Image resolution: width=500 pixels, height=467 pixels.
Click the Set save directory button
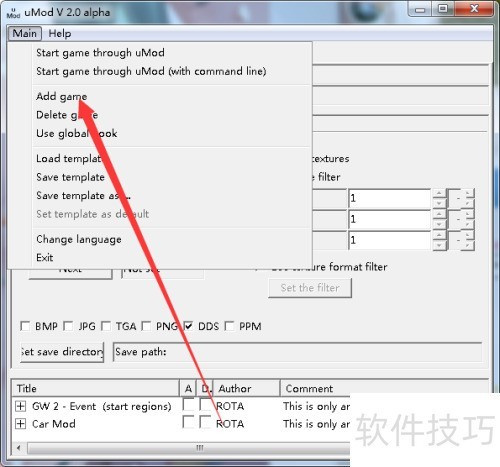coord(62,352)
